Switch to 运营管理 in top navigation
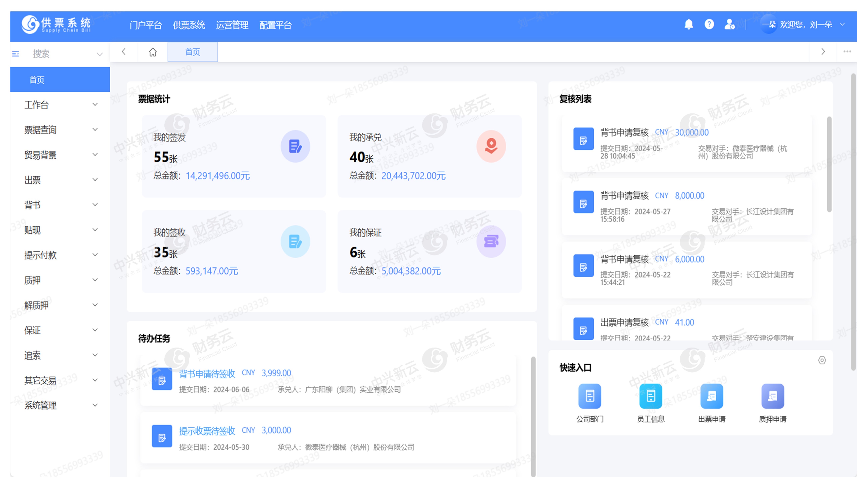 pyautogui.click(x=232, y=25)
